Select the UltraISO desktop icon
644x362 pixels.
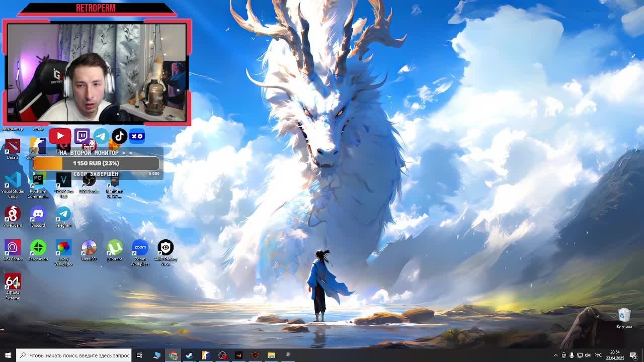89,250
